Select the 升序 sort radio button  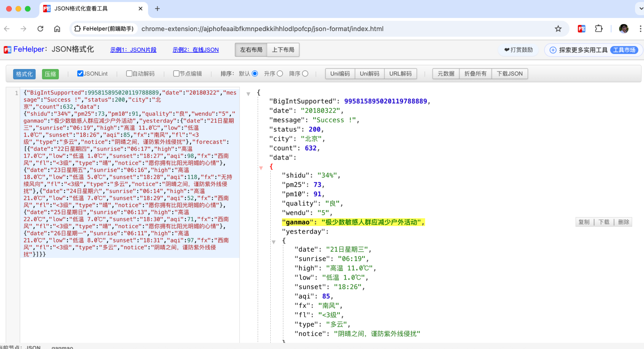280,74
